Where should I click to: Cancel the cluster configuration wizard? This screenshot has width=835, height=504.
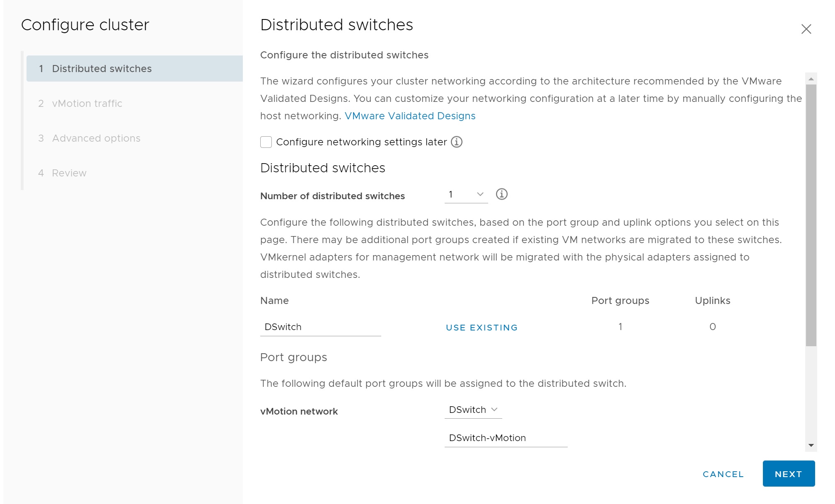pyautogui.click(x=723, y=474)
